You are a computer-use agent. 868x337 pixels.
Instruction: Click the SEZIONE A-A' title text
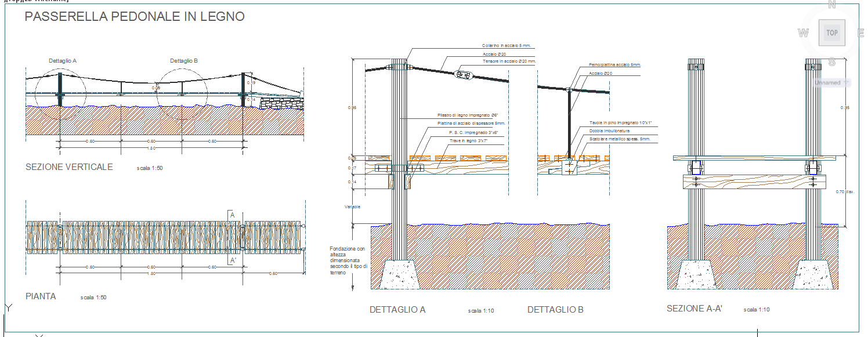[x=694, y=309]
